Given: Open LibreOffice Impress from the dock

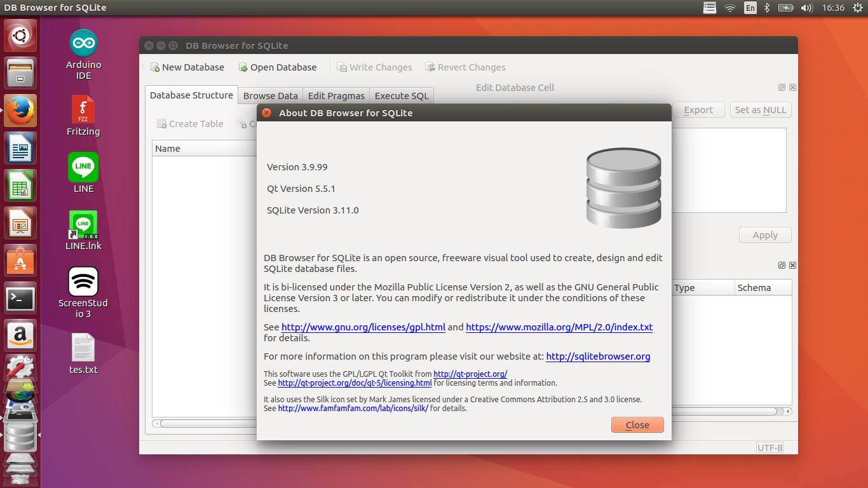Looking at the screenshot, I should 20,224.
